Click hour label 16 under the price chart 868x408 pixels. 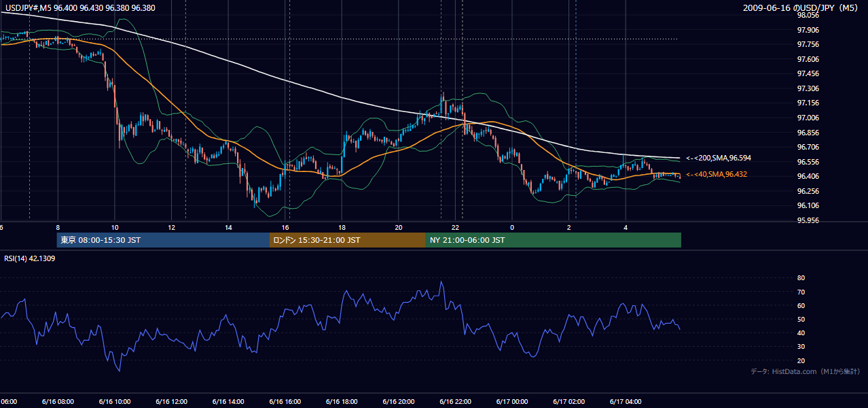(x=285, y=227)
